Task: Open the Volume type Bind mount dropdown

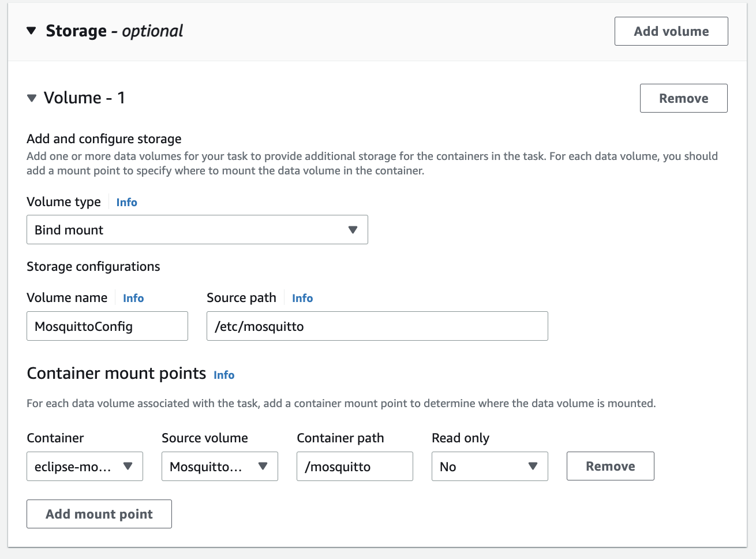Action: [197, 230]
